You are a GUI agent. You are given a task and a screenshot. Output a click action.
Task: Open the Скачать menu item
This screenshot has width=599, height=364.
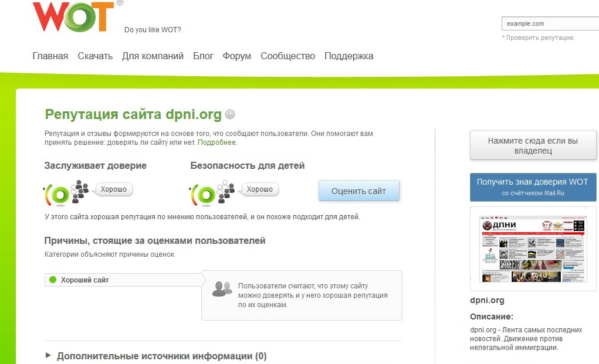click(x=95, y=56)
